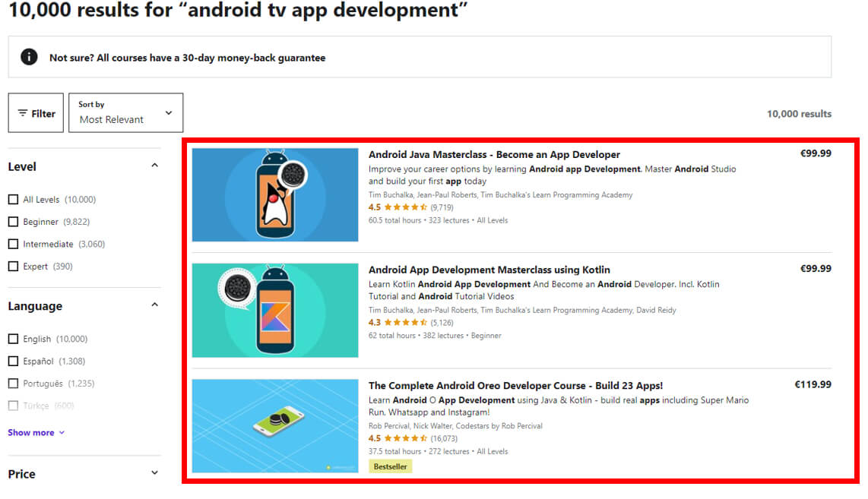Click the 4.5 star rating with 9,719 reviews
This screenshot has width=868, height=499.
coord(410,207)
